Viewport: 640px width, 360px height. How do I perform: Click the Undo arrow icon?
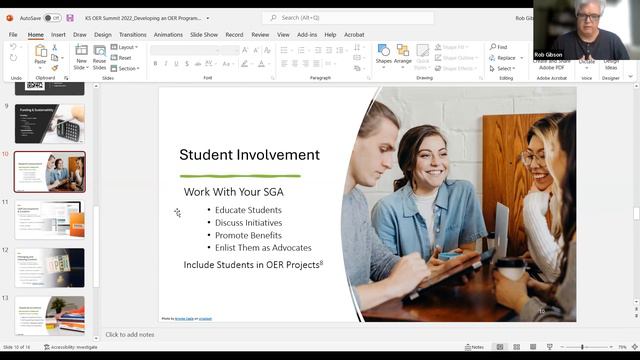click(x=13, y=47)
